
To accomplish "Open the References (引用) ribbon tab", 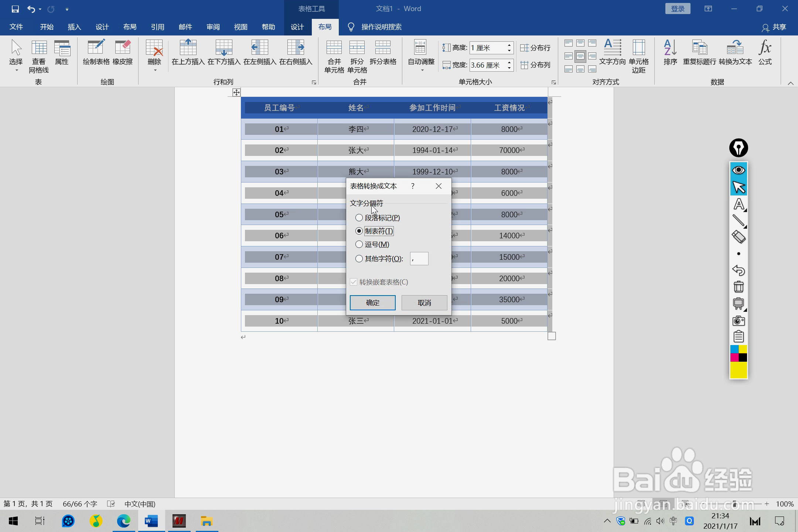I will coord(157,27).
